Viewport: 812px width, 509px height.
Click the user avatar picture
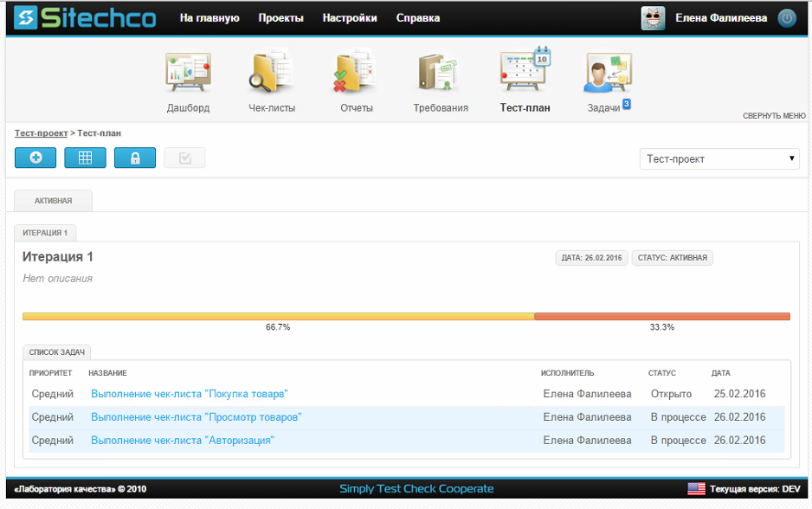(x=653, y=18)
